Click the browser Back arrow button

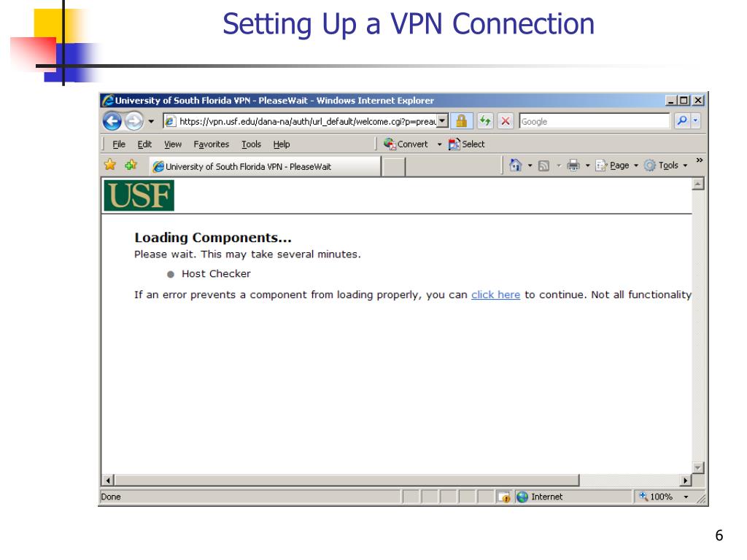coord(112,121)
